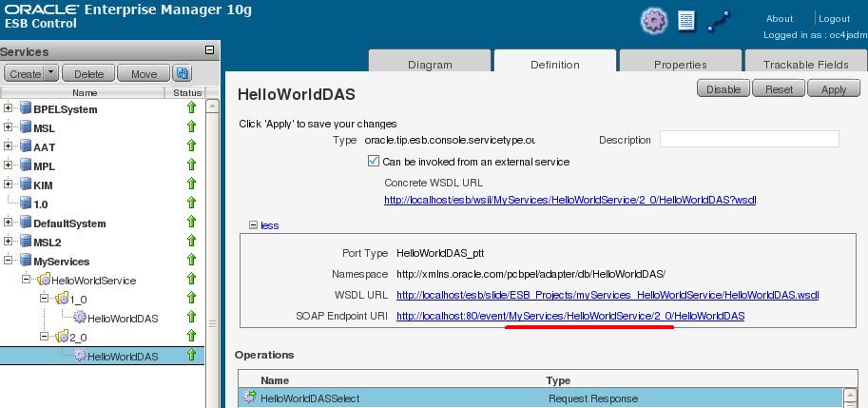The width and height of the screenshot is (868, 408).
Task: Click the BPELSystem database icon
Action: point(26,108)
